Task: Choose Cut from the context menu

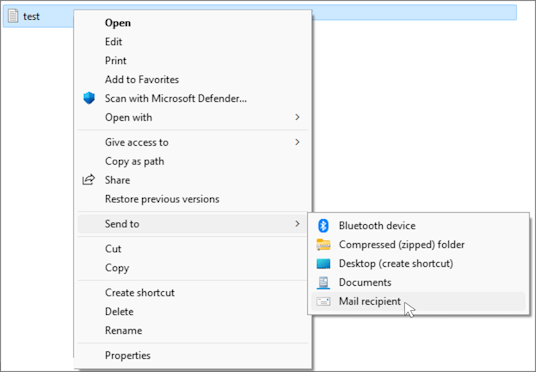Action: (x=193, y=249)
